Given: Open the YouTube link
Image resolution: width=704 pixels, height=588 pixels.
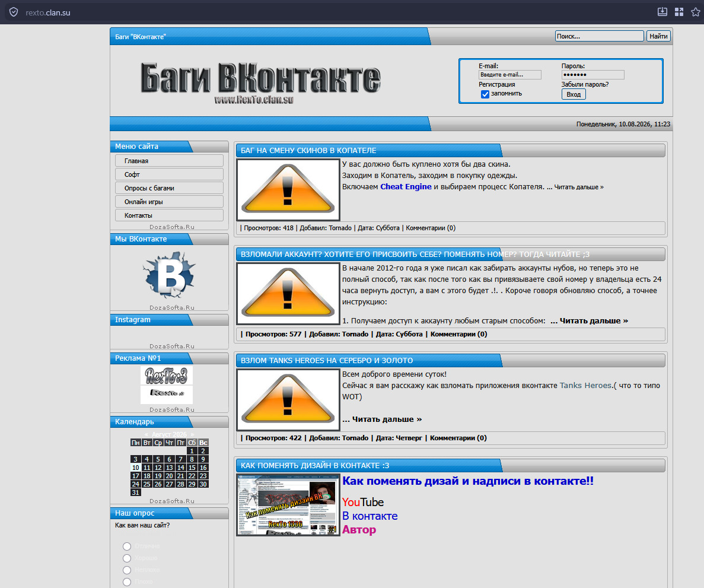Looking at the screenshot, I should pos(363,502).
